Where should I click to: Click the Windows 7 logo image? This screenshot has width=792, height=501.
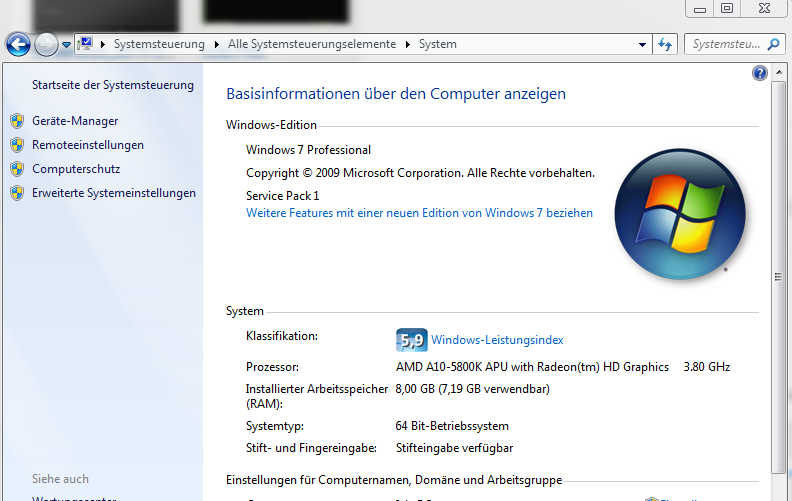point(680,214)
